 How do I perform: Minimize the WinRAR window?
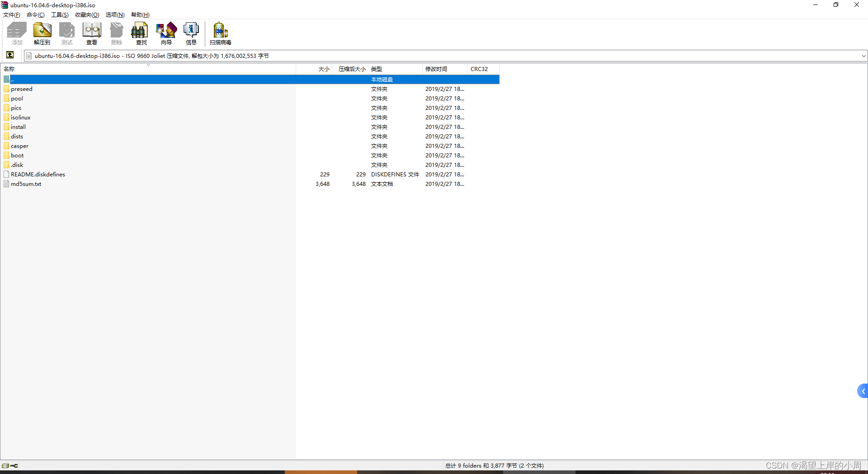click(x=816, y=5)
